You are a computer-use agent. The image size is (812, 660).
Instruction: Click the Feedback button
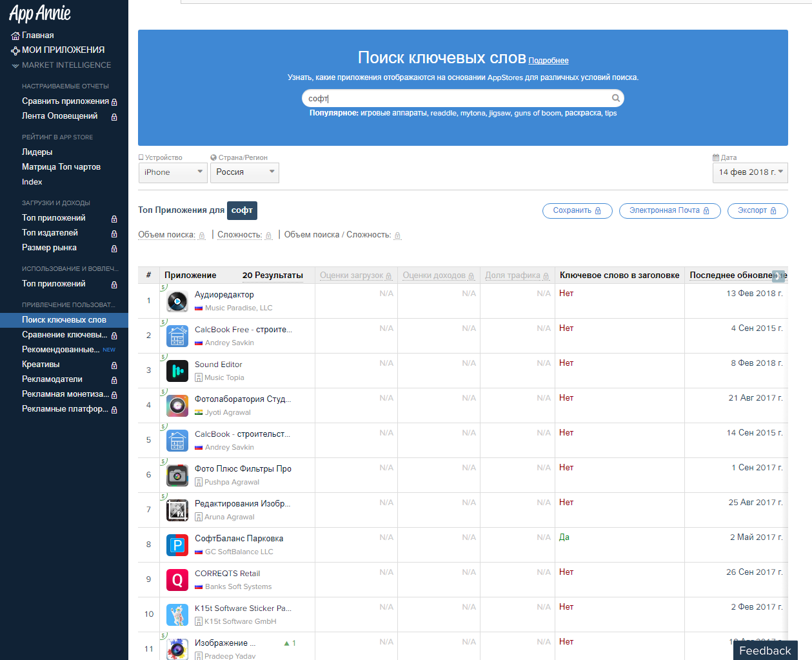(x=765, y=650)
